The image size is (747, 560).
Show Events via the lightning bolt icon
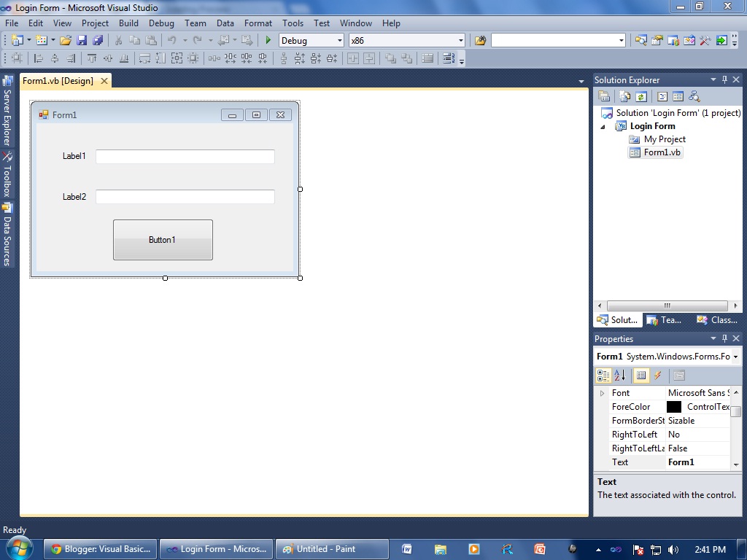click(x=658, y=375)
